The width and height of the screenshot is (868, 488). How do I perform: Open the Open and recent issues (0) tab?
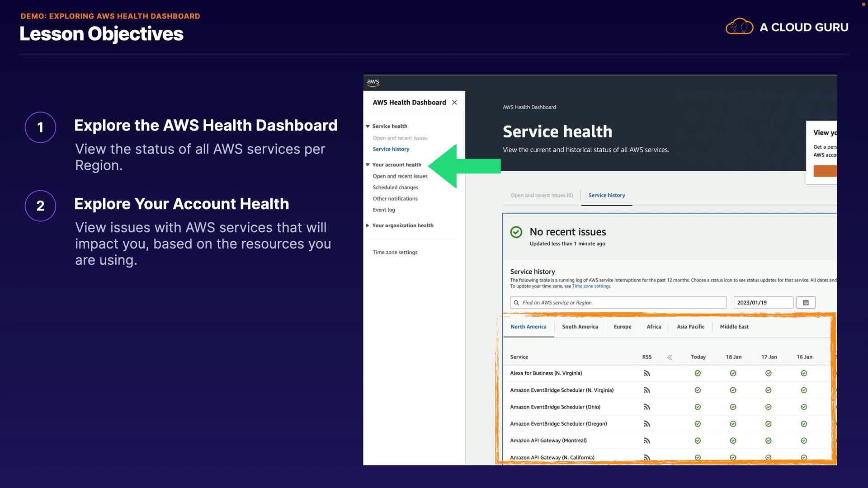click(x=542, y=195)
